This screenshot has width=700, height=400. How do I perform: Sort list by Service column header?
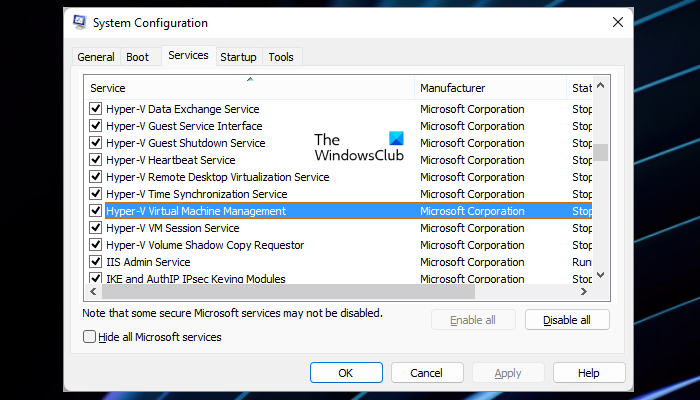pyautogui.click(x=248, y=88)
